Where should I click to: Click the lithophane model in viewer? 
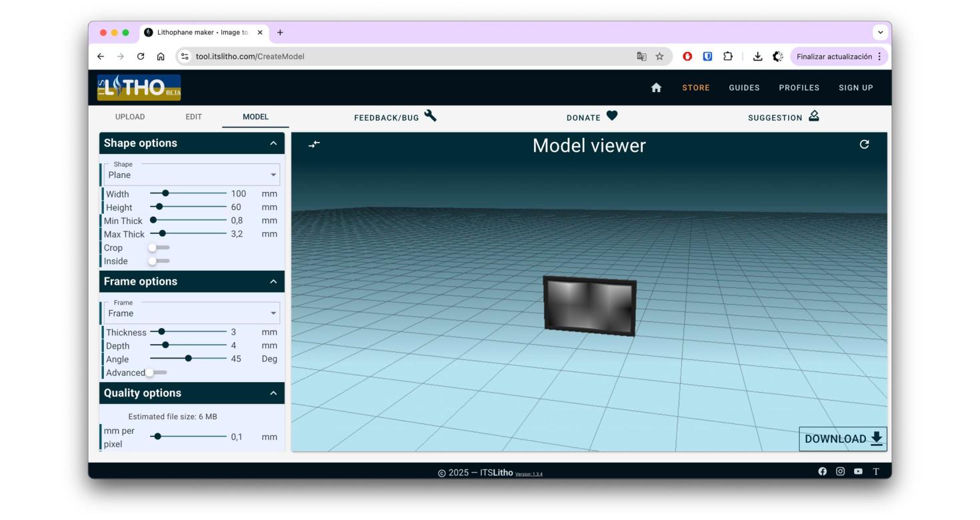(589, 305)
